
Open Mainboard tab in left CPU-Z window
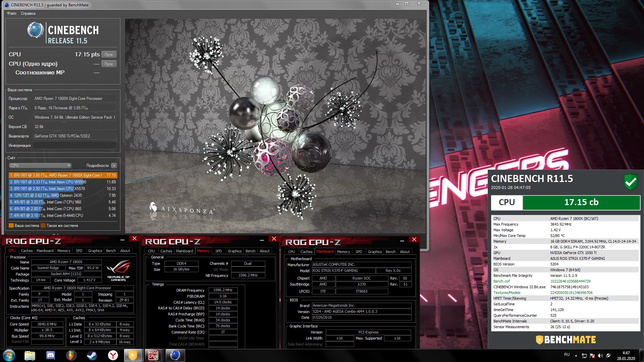click(x=45, y=251)
